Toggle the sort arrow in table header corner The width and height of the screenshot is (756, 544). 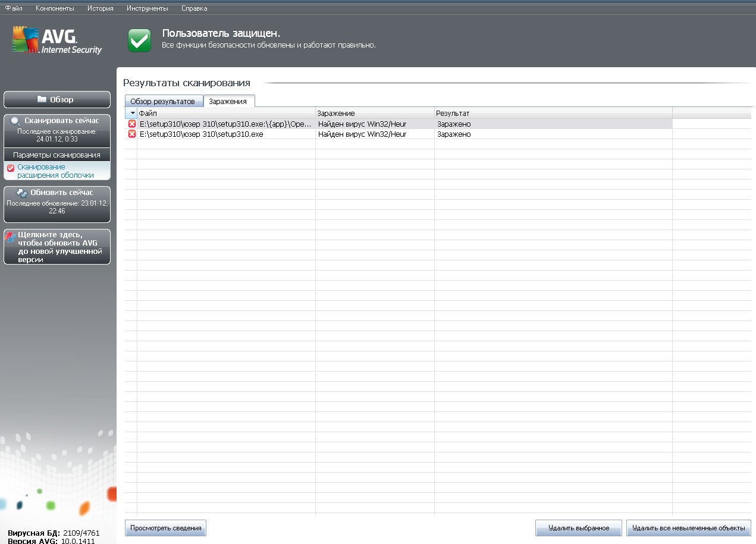tap(132, 113)
